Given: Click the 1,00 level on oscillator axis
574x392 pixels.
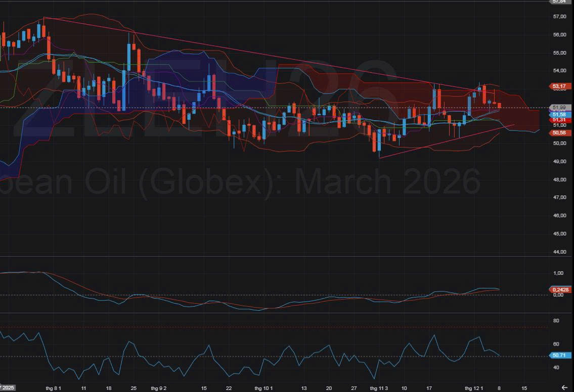Looking at the screenshot, I should coord(558,273).
